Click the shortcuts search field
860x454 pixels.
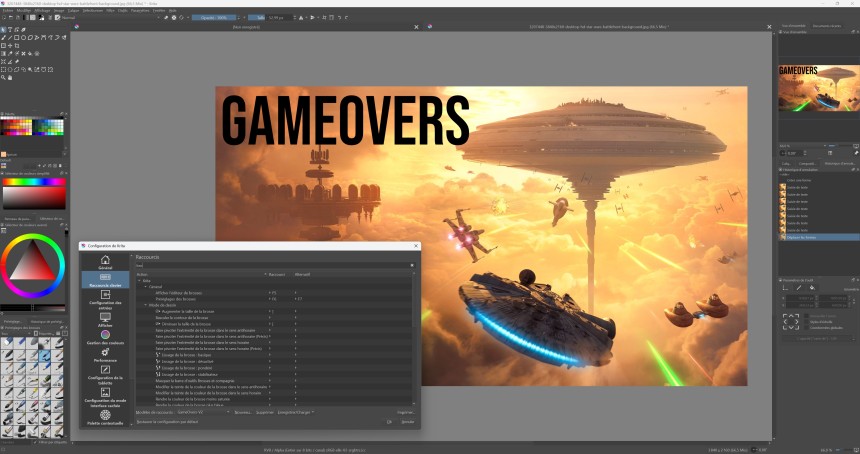coord(272,265)
